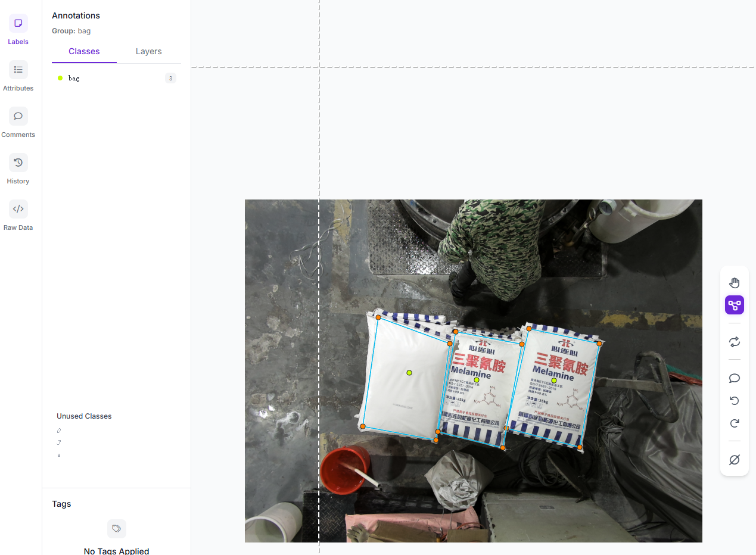This screenshot has height=555, width=756.
Task: Open the Attributes sidebar panel
Action: click(x=18, y=76)
